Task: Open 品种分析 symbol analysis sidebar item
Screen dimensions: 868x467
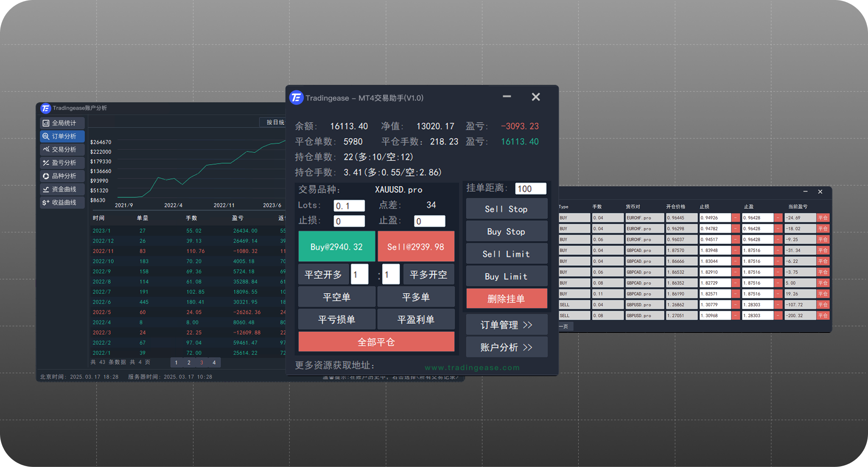Action: [62, 176]
